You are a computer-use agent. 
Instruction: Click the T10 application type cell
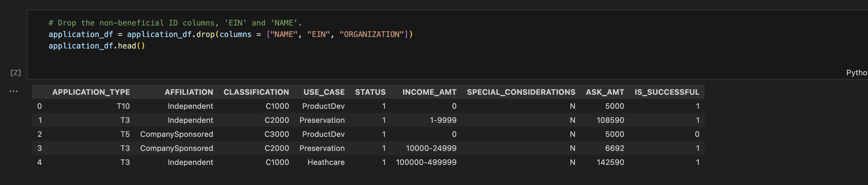click(123, 106)
